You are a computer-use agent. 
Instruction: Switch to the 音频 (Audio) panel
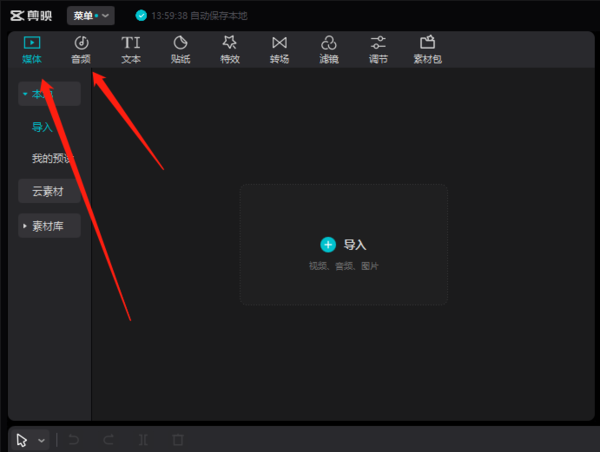81,49
